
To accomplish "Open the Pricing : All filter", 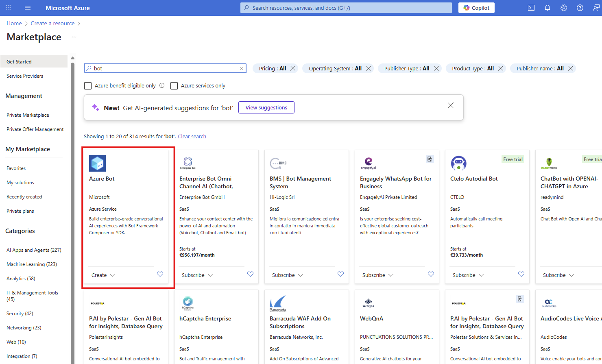I will pyautogui.click(x=272, y=68).
